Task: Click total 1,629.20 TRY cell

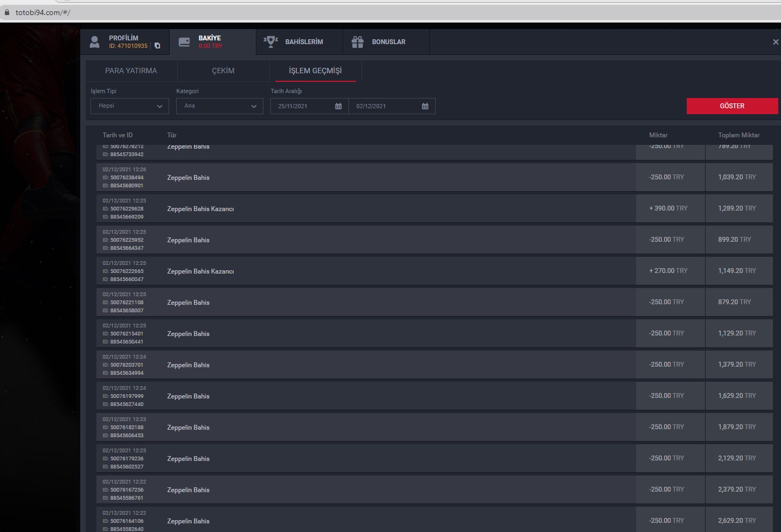Action: (738, 396)
